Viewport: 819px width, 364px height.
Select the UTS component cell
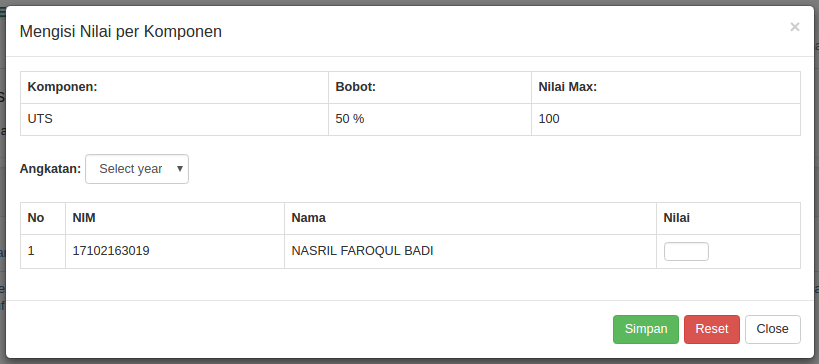click(x=174, y=119)
